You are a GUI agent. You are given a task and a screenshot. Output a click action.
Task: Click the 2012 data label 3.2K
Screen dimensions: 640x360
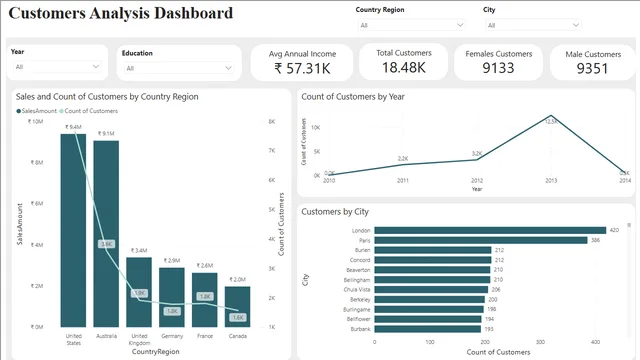[x=477, y=153]
